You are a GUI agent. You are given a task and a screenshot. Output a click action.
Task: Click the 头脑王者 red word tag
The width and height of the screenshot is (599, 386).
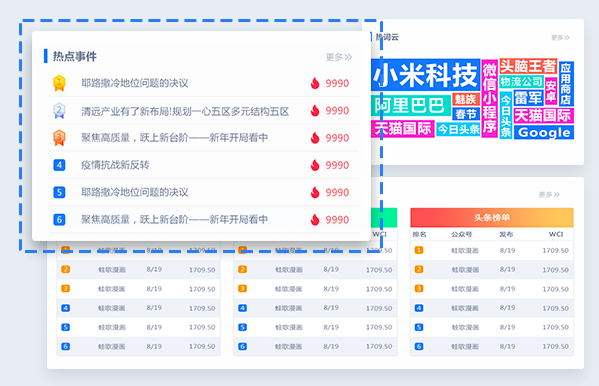pyautogui.click(x=528, y=66)
